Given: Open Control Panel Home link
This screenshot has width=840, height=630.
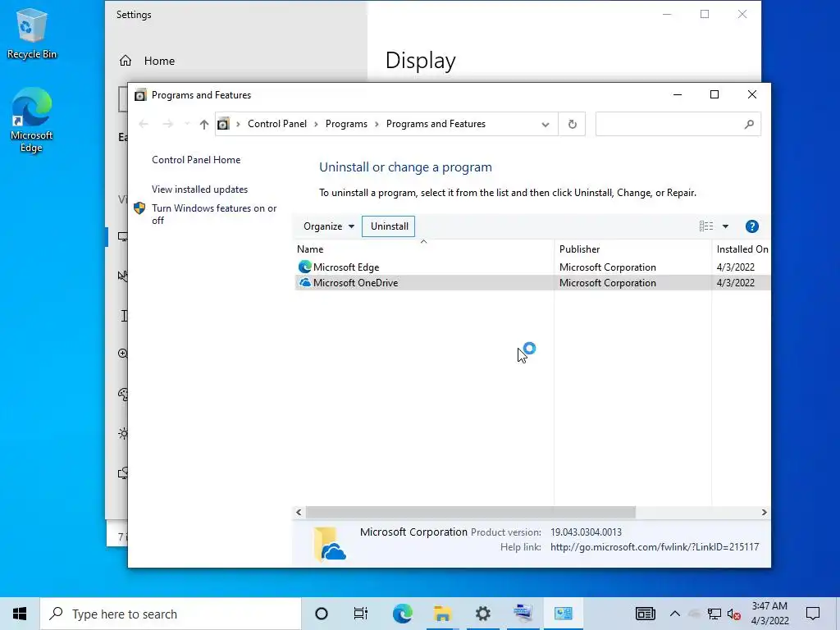Looking at the screenshot, I should 196,160.
